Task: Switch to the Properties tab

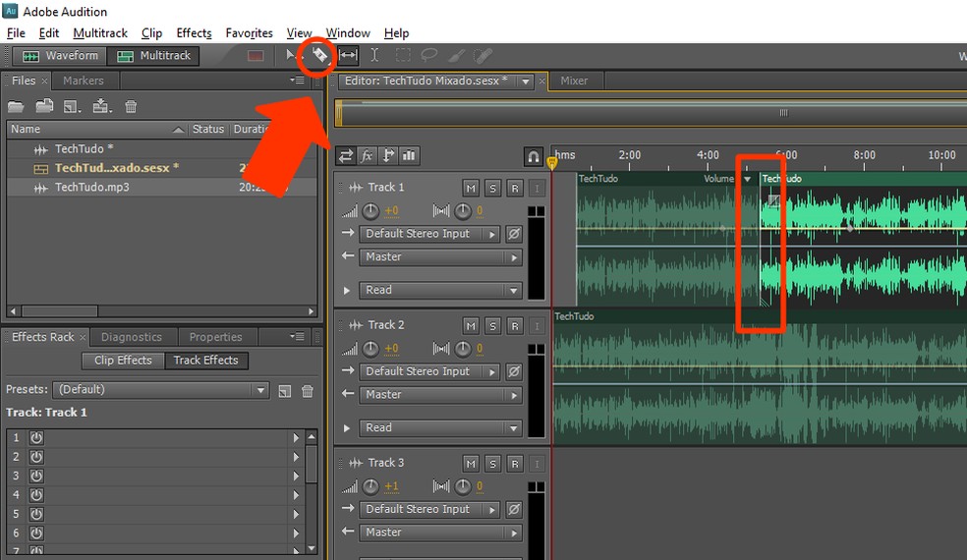Action: pos(215,337)
